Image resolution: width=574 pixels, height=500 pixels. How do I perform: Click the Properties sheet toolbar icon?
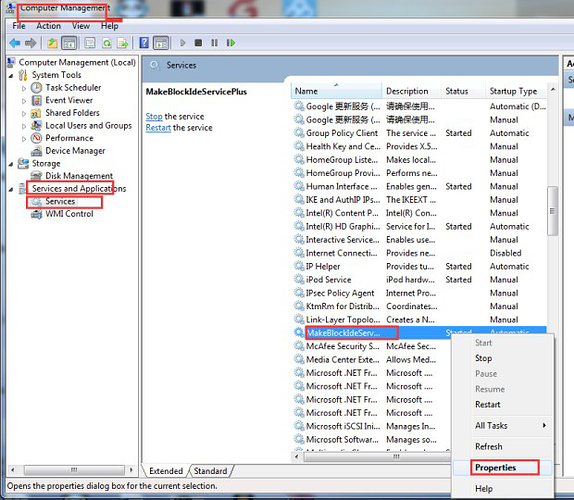point(90,43)
